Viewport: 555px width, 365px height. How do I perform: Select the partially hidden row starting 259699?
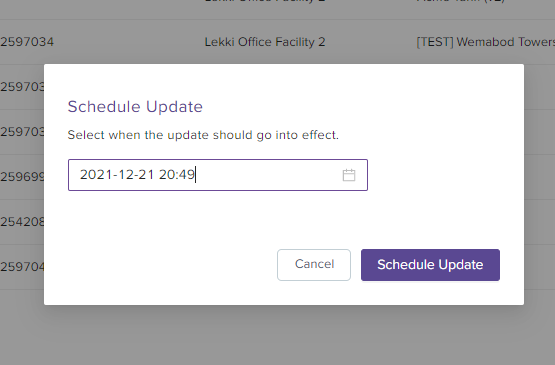pyautogui.click(x=22, y=176)
